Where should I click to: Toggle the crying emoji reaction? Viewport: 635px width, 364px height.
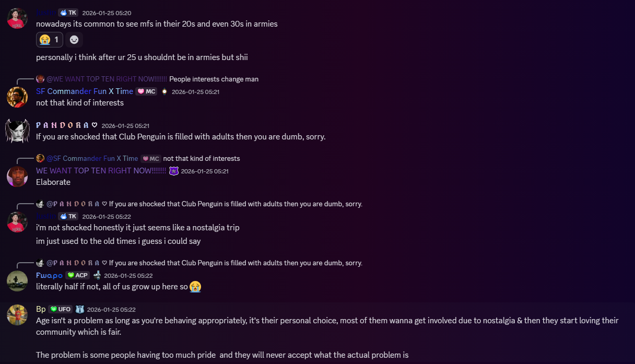click(x=50, y=40)
